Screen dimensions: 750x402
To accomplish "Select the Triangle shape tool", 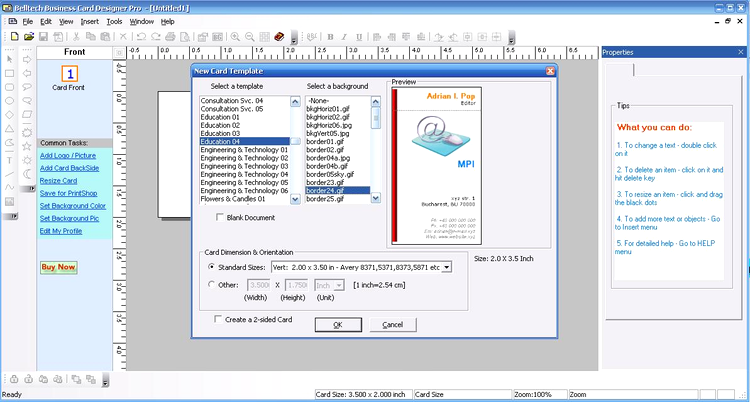I will pyautogui.click(x=9, y=129).
